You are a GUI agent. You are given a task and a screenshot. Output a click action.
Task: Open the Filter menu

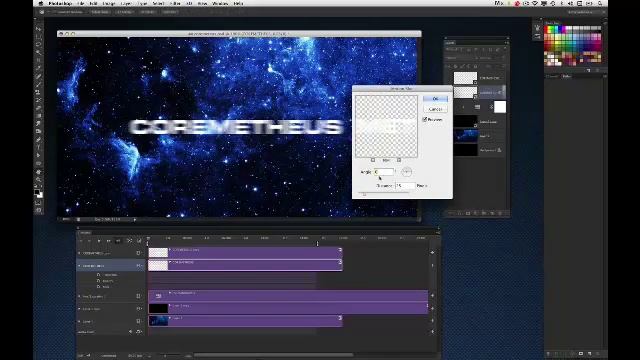click(x=175, y=3)
